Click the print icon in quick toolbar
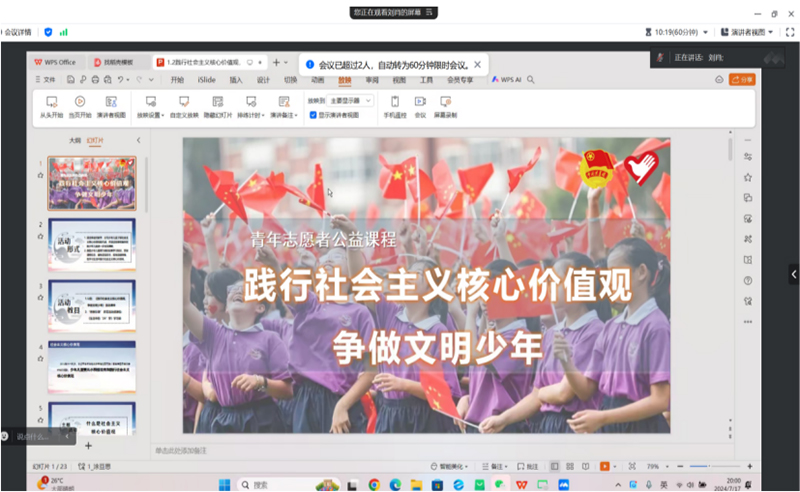Image resolution: width=800 pixels, height=492 pixels. [95, 80]
